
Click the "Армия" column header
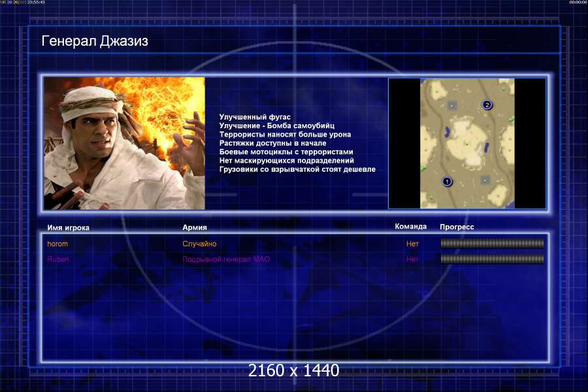[195, 227]
